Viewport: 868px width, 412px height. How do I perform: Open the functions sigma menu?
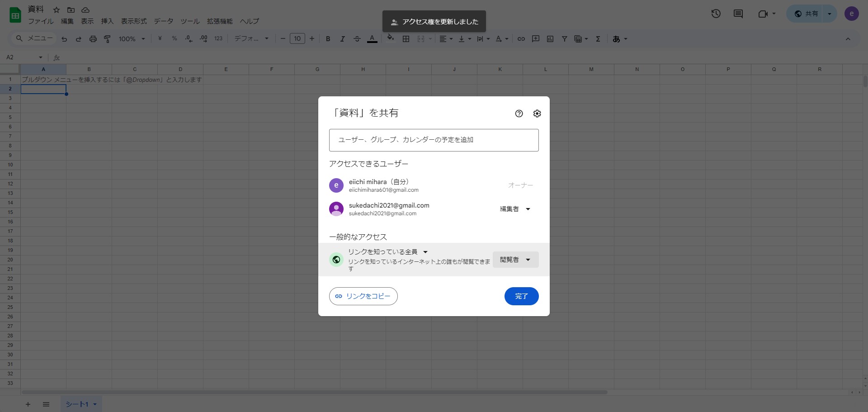598,39
